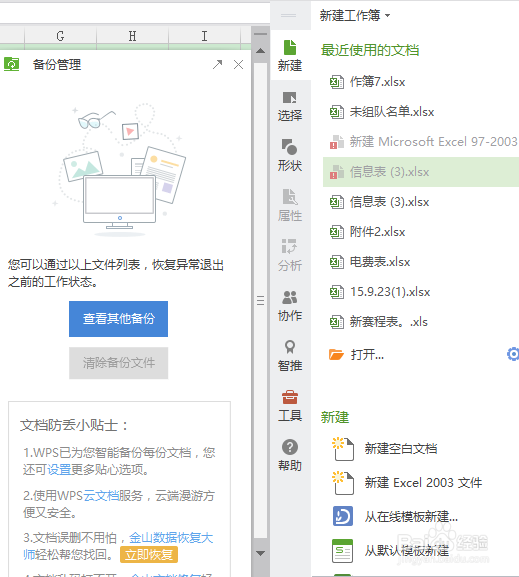This screenshot has width=519, height=577.
Task: Click the blue 从在线模板新建 icon
Action: pos(343,516)
